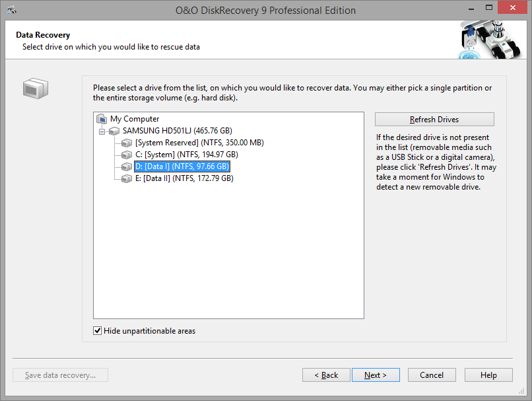Select the My Computer root node
The height and width of the screenshot is (401, 532).
(x=134, y=119)
